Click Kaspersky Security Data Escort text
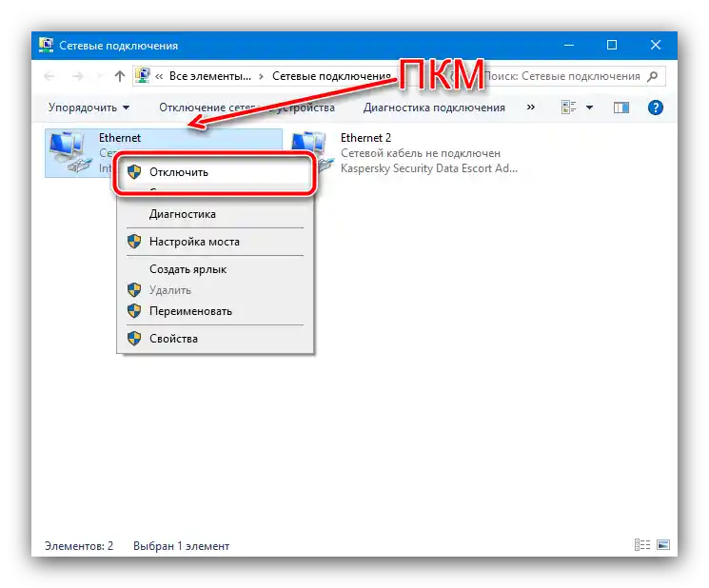Image resolution: width=709 pixels, height=588 pixels. pos(429,168)
